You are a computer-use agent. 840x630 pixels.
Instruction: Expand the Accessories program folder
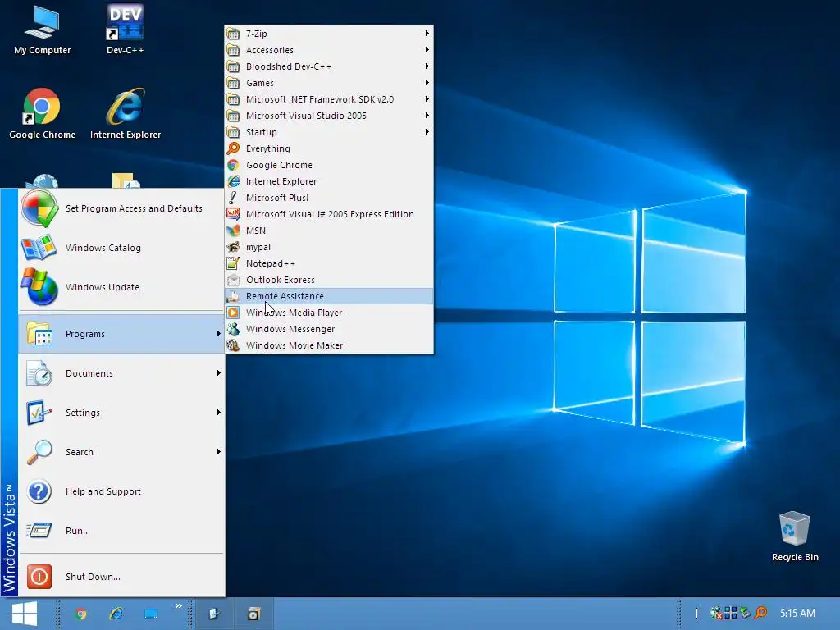point(329,50)
